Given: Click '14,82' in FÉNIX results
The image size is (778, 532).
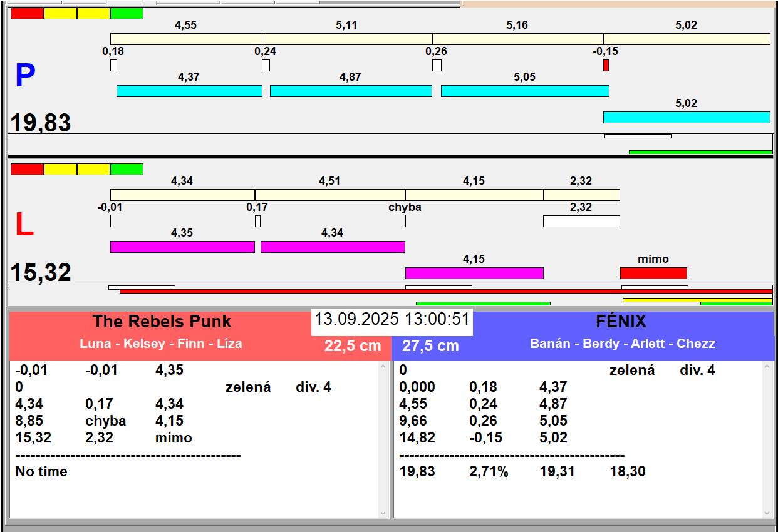Looking at the screenshot, I should click(417, 438).
